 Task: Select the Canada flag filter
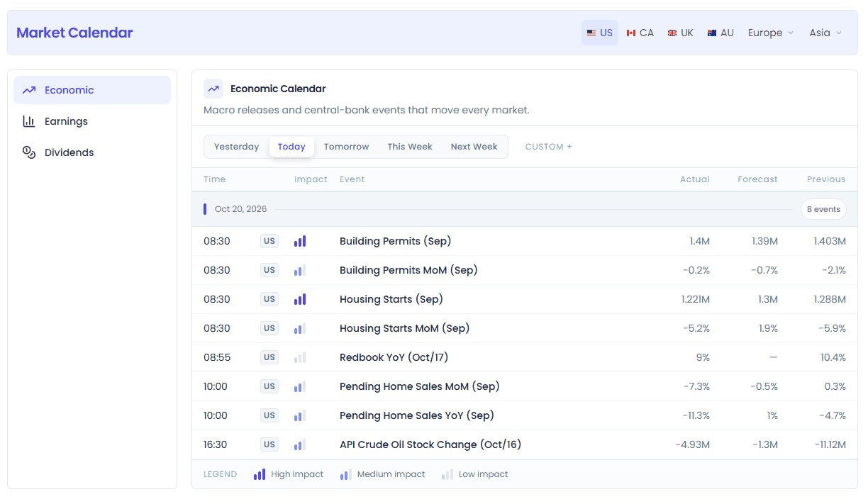[640, 33]
